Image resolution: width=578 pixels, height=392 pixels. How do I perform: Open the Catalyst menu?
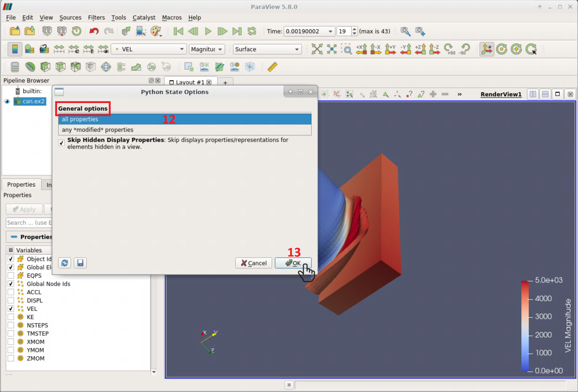pos(144,17)
